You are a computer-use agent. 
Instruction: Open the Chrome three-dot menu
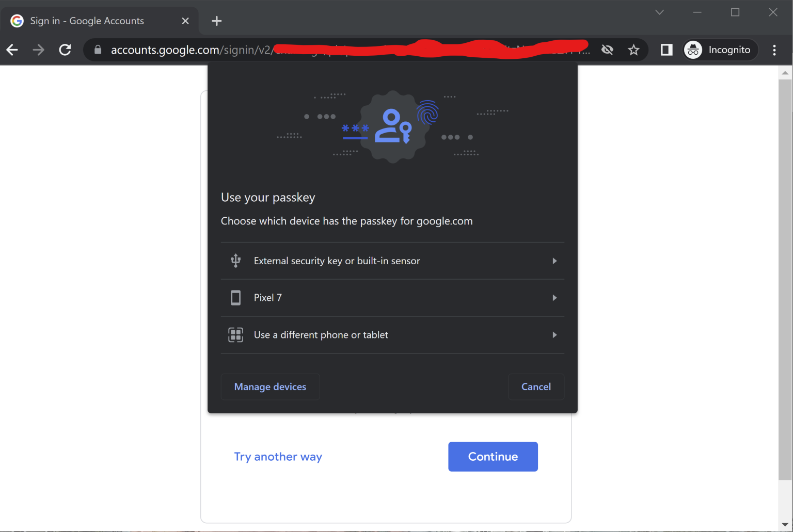tap(774, 50)
